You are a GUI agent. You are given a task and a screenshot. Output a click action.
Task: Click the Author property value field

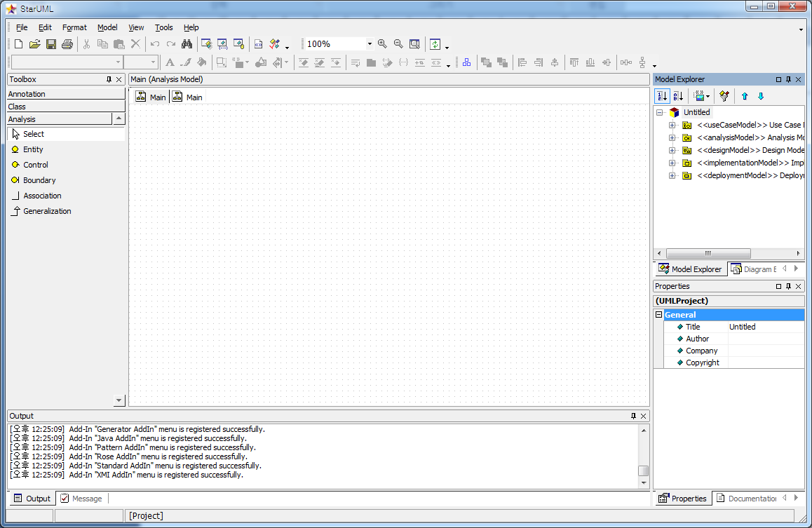tap(766, 339)
